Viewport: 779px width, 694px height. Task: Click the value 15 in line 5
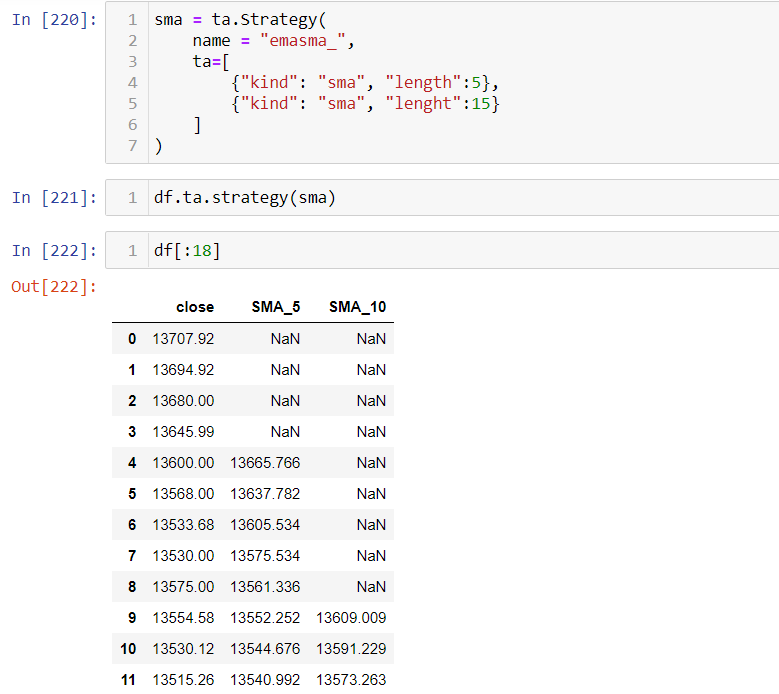480,103
